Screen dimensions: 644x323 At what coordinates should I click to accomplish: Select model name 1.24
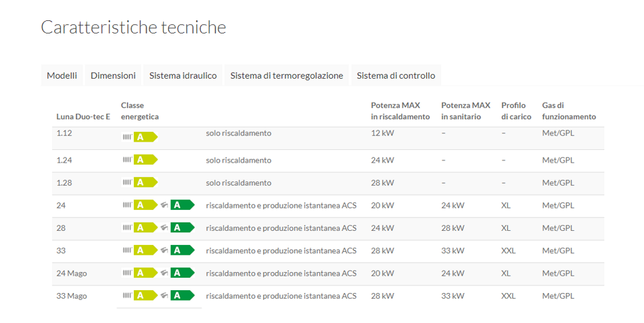point(64,160)
